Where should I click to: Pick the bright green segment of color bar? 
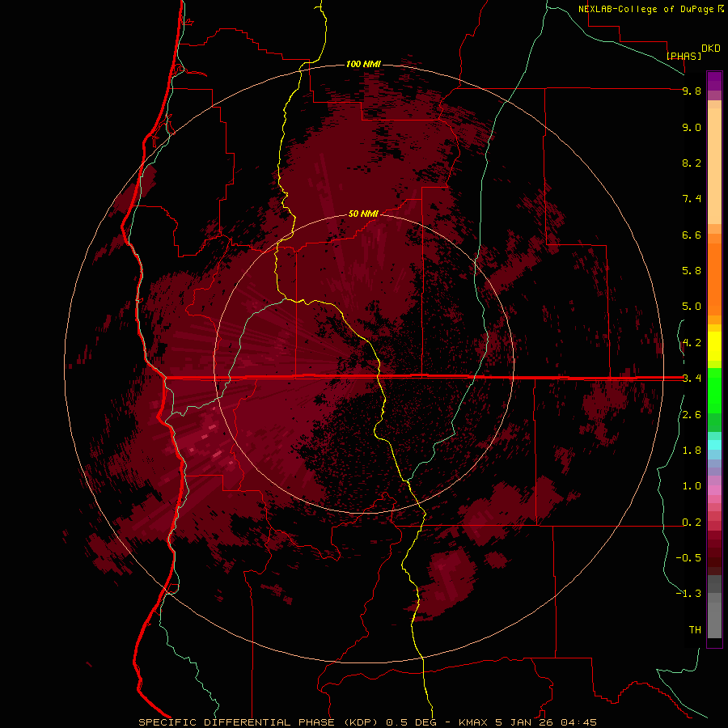pos(714,390)
